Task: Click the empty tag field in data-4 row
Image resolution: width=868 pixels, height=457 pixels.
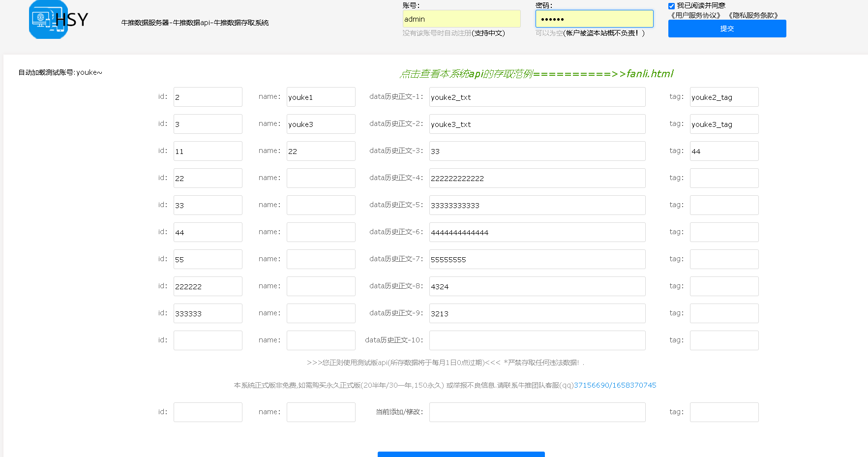Action: pos(724,178)
